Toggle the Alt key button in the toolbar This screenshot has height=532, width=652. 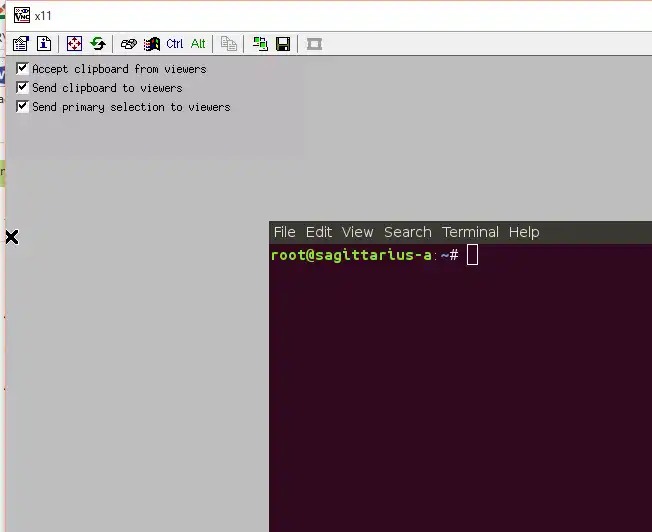coord(198,44)
